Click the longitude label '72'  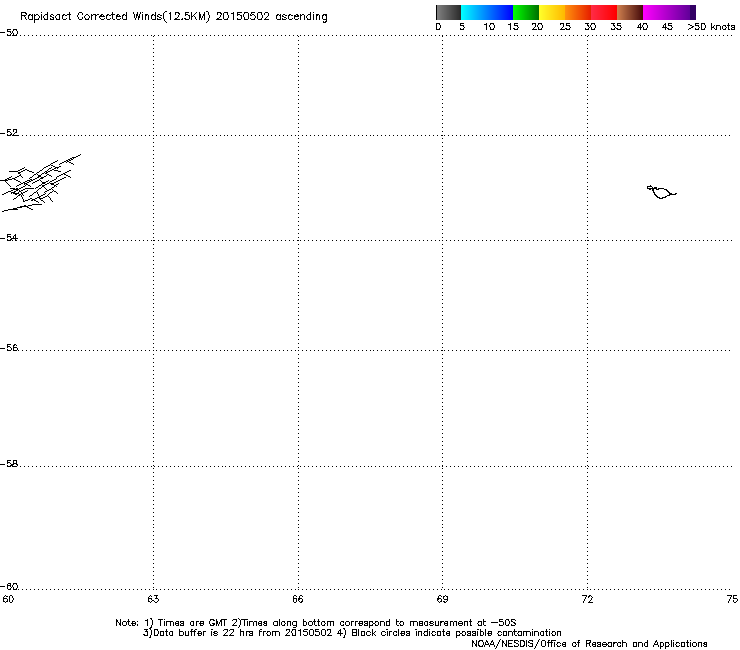point(588,599)
